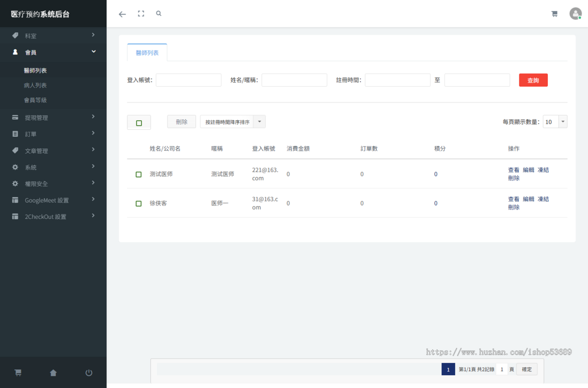Click the table icon beside 2CheckOut 設置

pos(15,216)
